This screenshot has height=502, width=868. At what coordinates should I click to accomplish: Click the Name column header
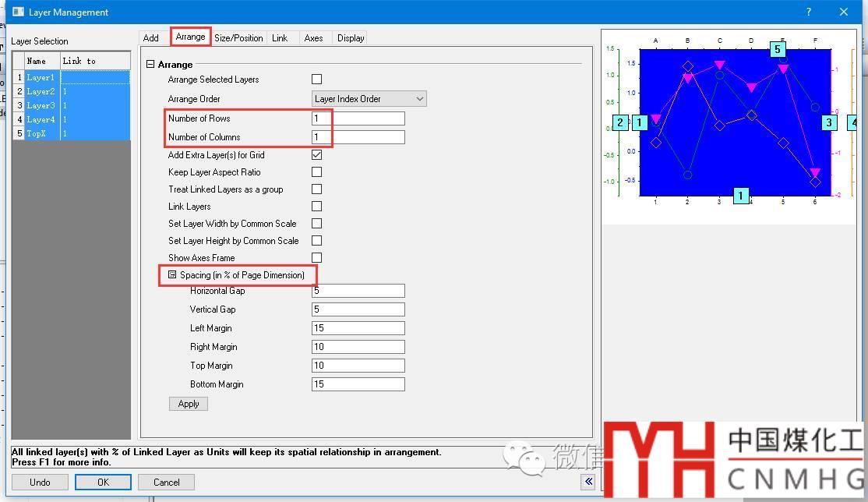click(42, 61)
